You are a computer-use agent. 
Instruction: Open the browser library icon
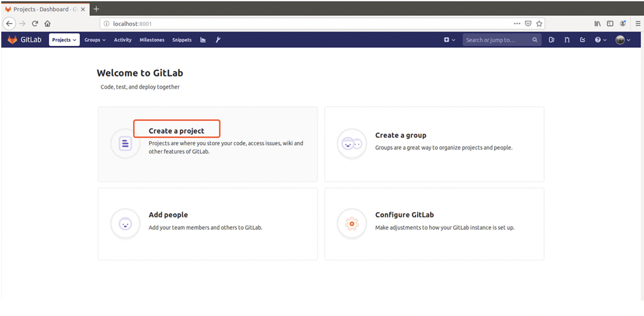click(x=597, y=24)
